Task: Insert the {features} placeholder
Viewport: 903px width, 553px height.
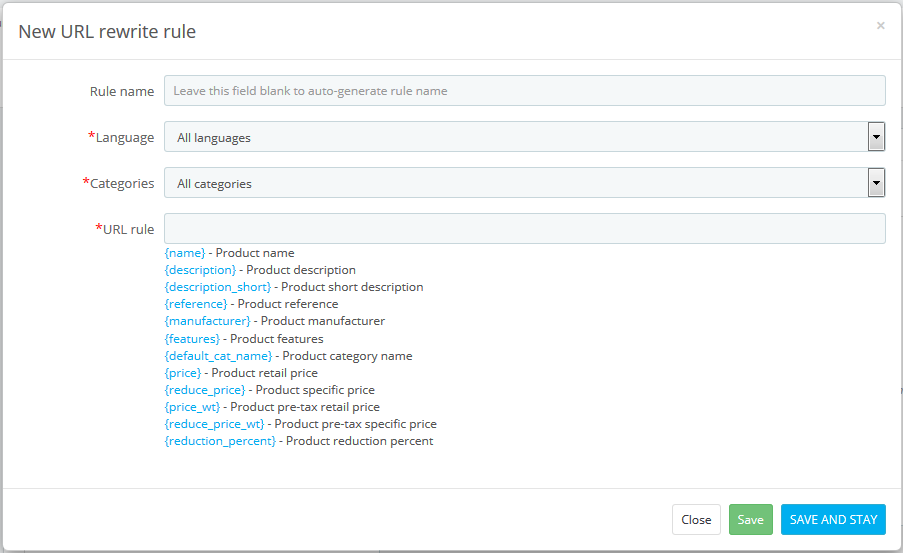Action: [x=192, y=339]
